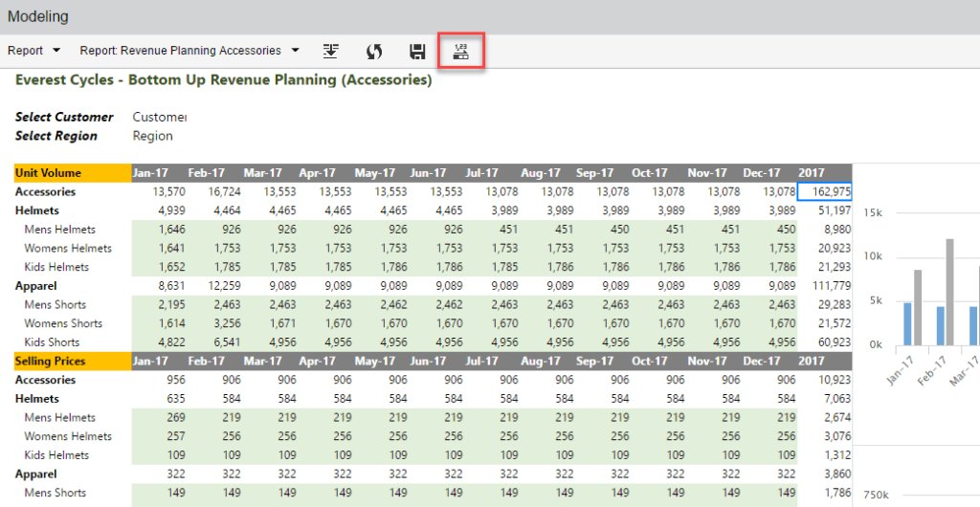Select Apparel selling price 2017 total 3,860
The image size is (980, 507).
pyautogui.click(x=824, y=474)
